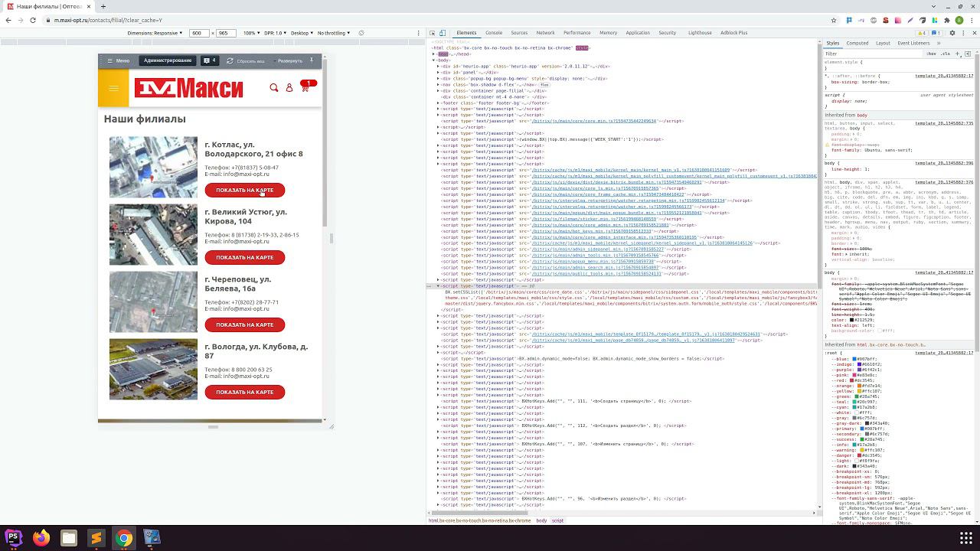Click the notifications counter showing 4
Image resolution: width=980 pixels, height=551 pixels.
pos(209,60)
